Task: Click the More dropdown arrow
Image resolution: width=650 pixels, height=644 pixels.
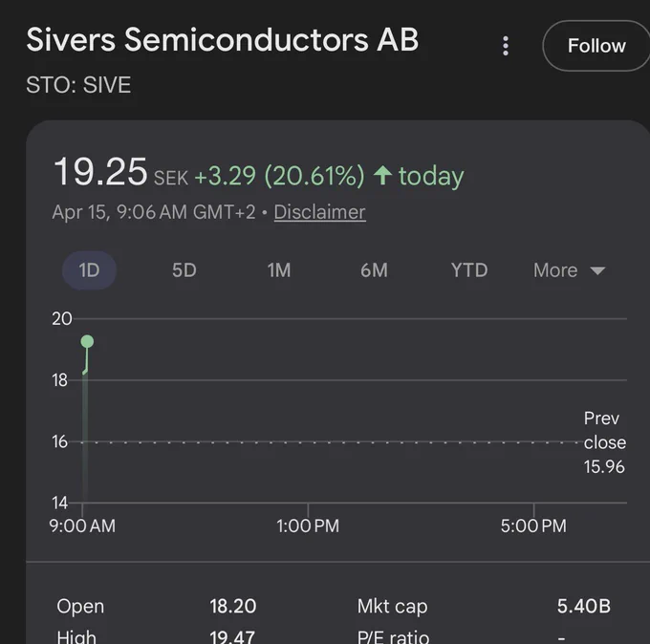Action: (597, 271)
